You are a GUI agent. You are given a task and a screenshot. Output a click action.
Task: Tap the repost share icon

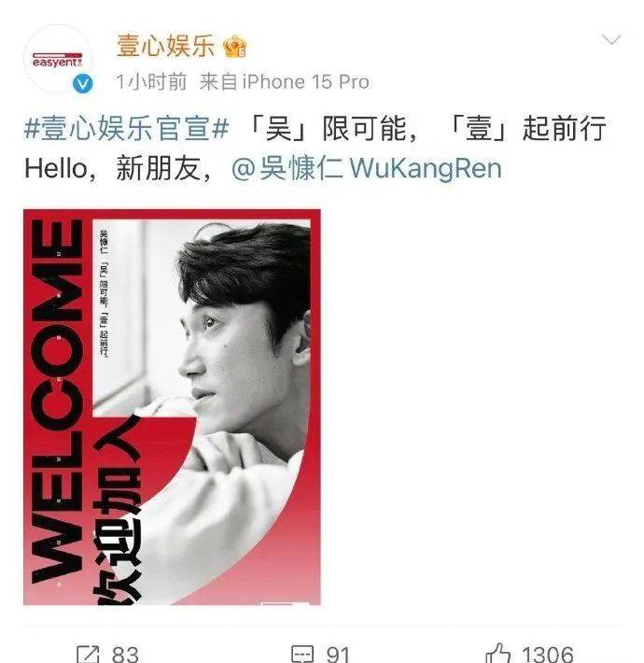point(88,654)
